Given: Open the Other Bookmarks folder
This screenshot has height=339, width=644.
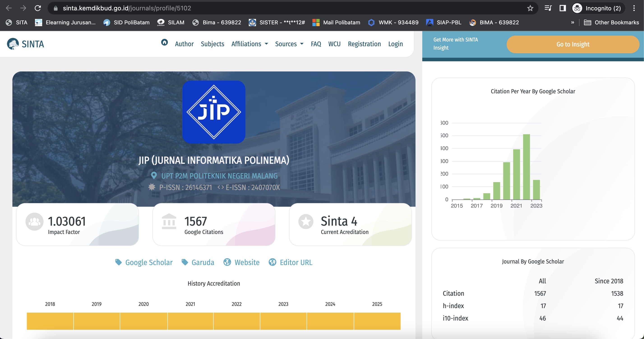Looking at the screenshot, I should pos(611,23).
